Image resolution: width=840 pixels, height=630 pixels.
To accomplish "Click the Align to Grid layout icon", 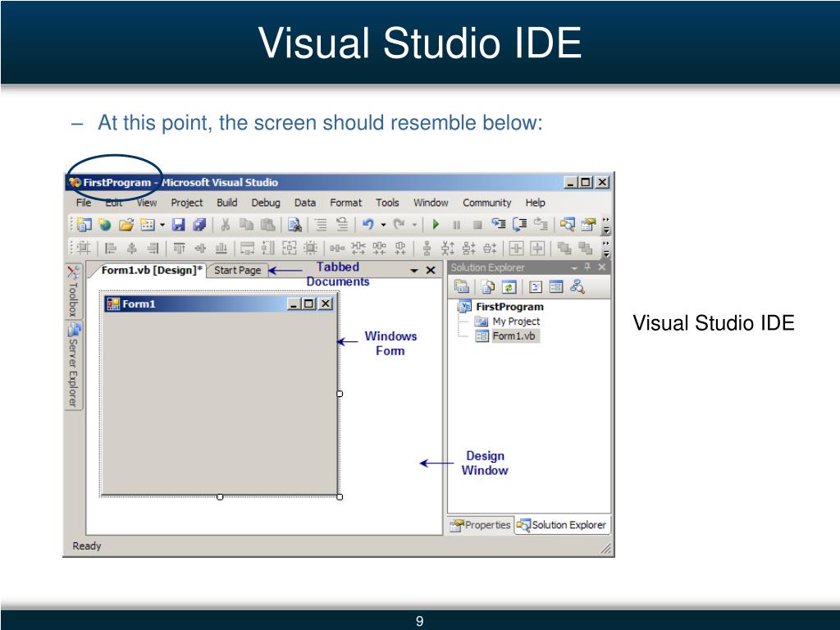I will tap(84, 248).
